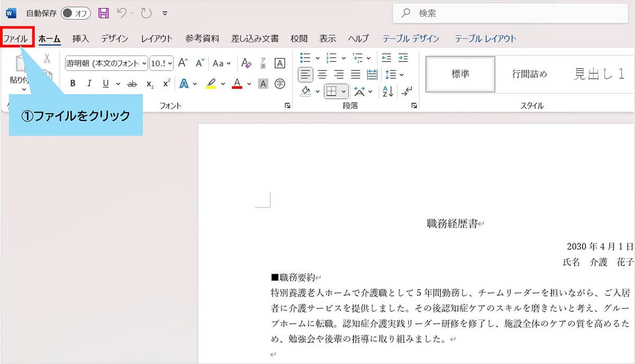Show or hide paragraph marks

tap(406, 91)
